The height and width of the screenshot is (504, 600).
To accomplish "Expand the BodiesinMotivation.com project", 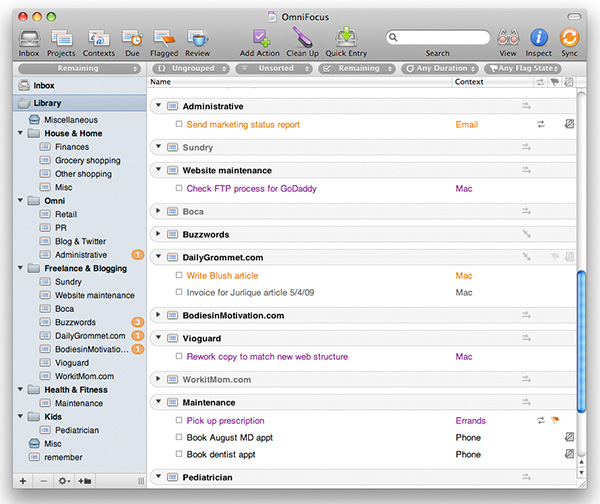I will pyautogui.click(x=158, y=315).
